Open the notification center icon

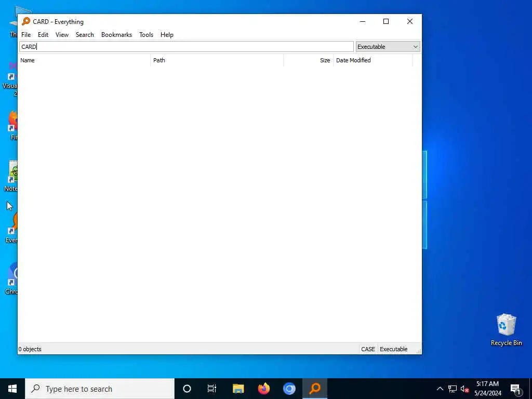515,389
